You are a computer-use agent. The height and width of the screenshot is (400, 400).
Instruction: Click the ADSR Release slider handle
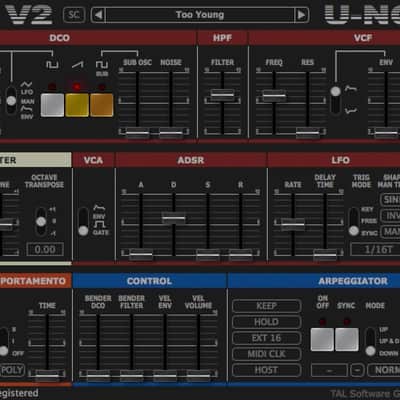[x=240, y=255]
